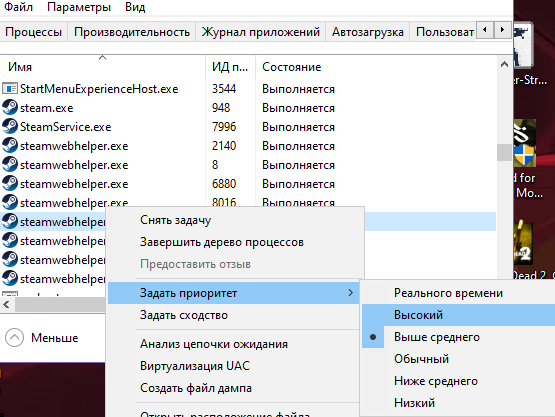Expand the 'Задать приоритет' submenu arrow
This screenshot has width=555, height=417.
[350, 293]
